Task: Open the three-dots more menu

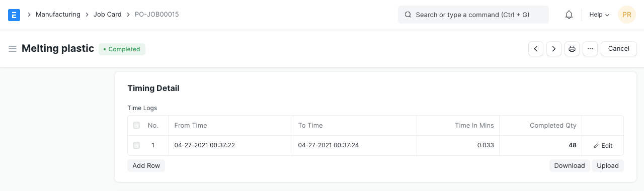Action: 590,49
